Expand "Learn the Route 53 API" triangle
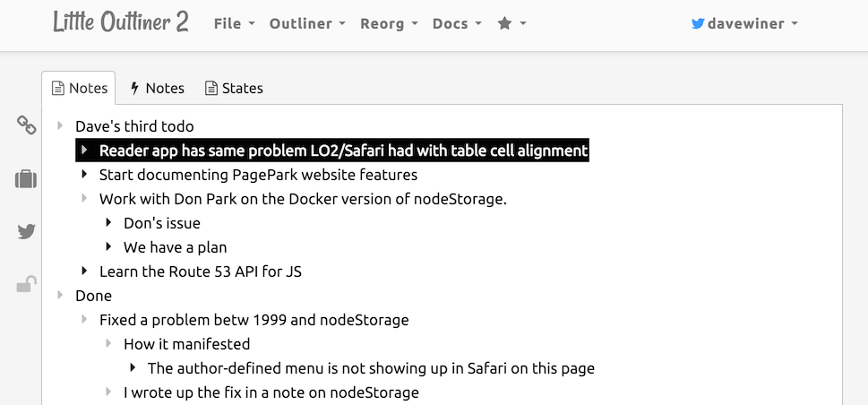This screenshot has height=405, width=868. point(84,271)
